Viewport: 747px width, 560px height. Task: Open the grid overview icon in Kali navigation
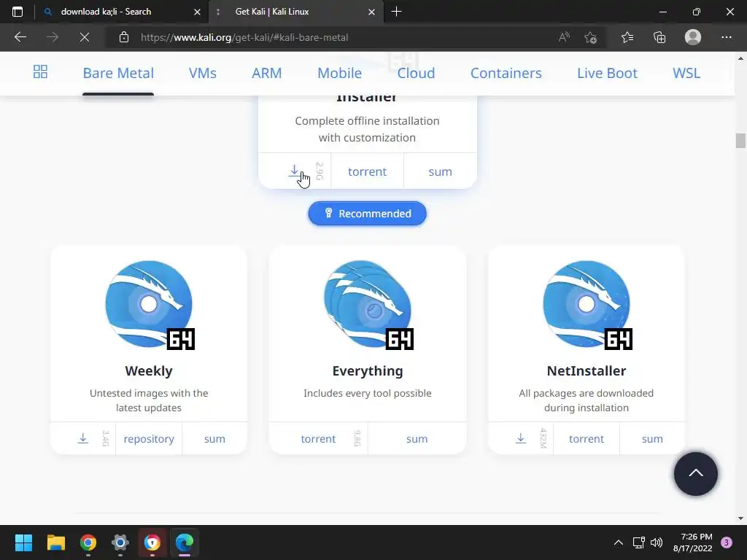[40, 72]
